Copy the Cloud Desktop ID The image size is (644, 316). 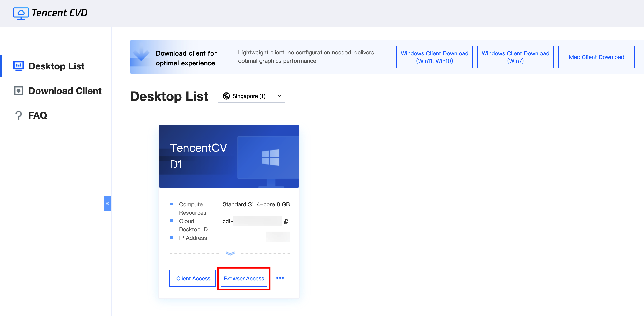point(286,221)
